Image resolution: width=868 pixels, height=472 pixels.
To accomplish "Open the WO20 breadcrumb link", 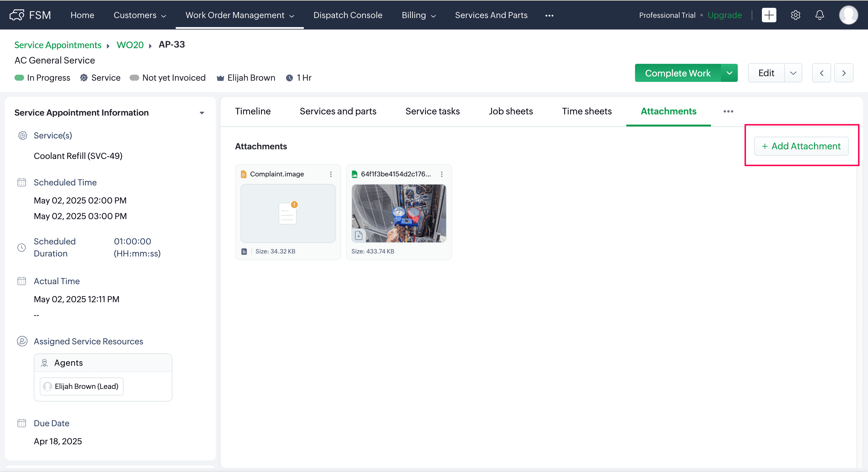I will tap(130, 45).
